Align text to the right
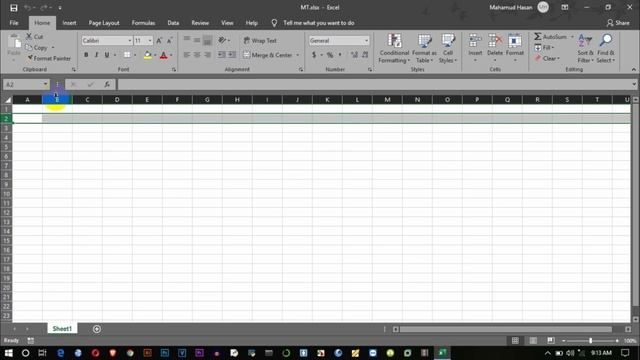640x360 pixels. [x=207, y=55]
